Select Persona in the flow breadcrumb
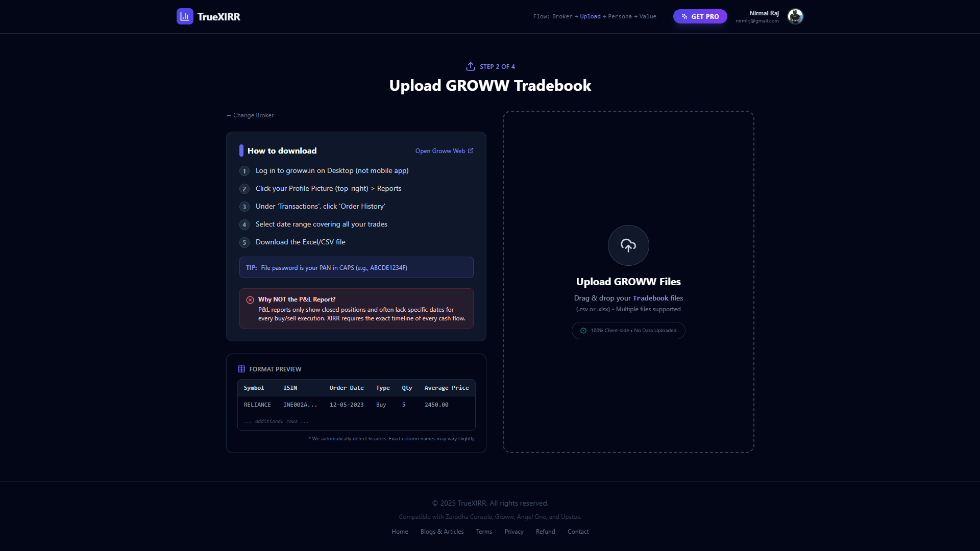 [620, 16]
